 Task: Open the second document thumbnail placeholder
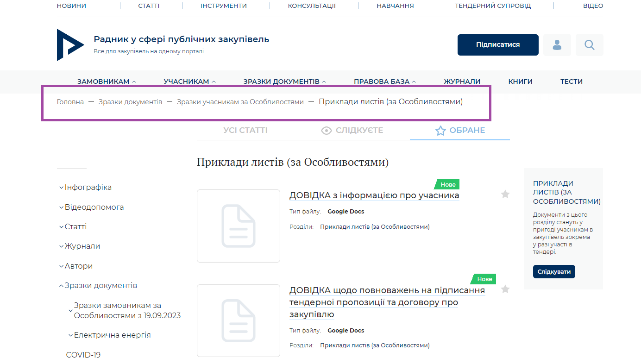238,320
